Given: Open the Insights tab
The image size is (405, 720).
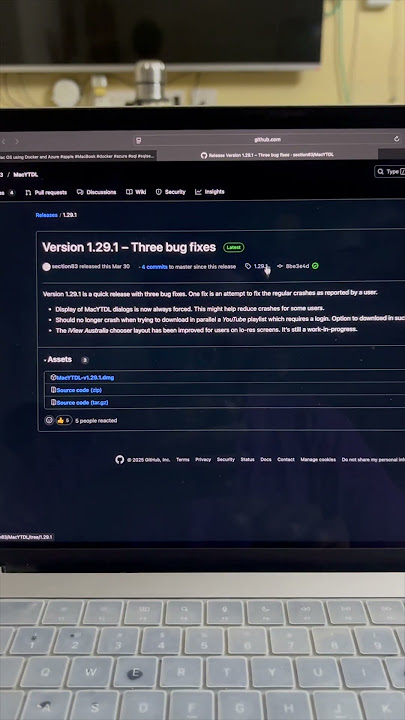Looking at the screenshot, I should coord(210,192).
